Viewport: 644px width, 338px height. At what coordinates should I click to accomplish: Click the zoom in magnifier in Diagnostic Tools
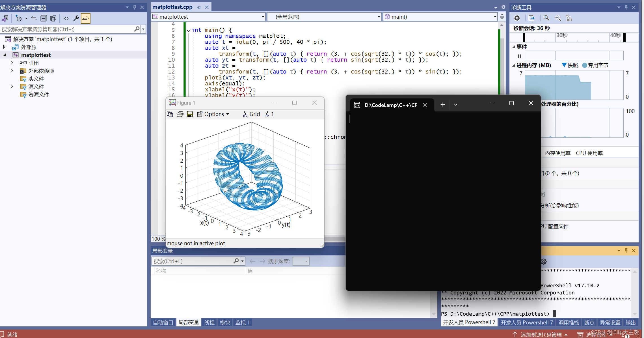[x=546, y=18]
